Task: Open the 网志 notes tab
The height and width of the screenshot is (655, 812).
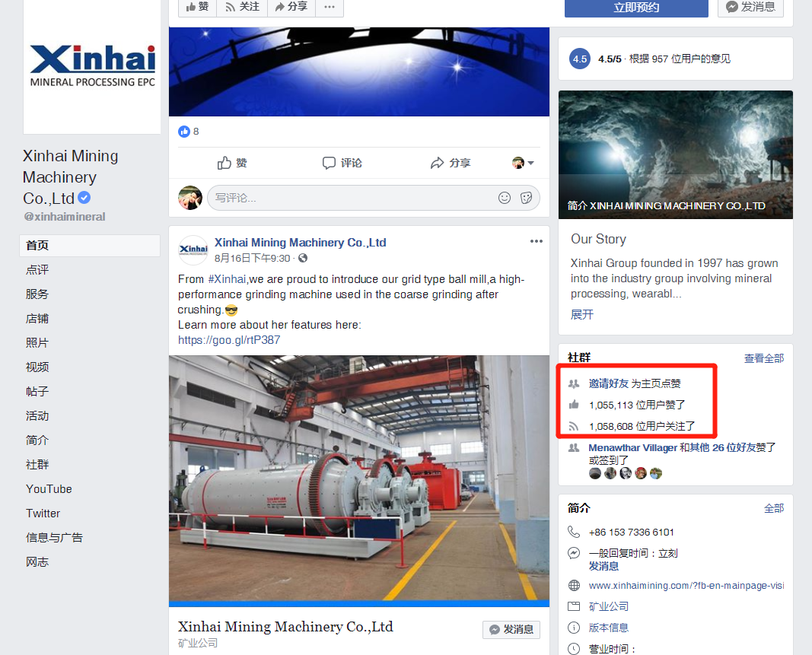Action: [x=37, y=561]
